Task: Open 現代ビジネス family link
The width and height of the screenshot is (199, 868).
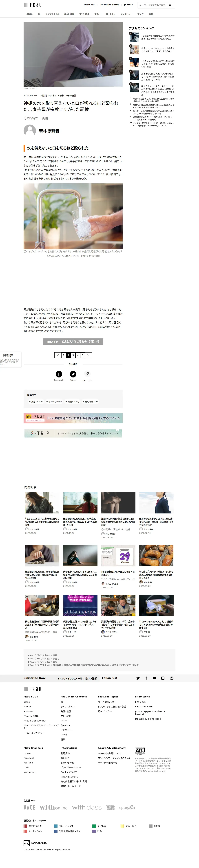Action: [x=32, y=826]
